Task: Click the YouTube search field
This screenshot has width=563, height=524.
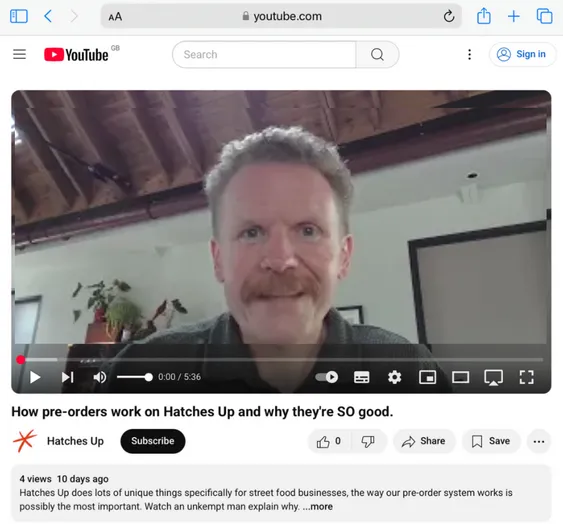Action: point(264,55)
